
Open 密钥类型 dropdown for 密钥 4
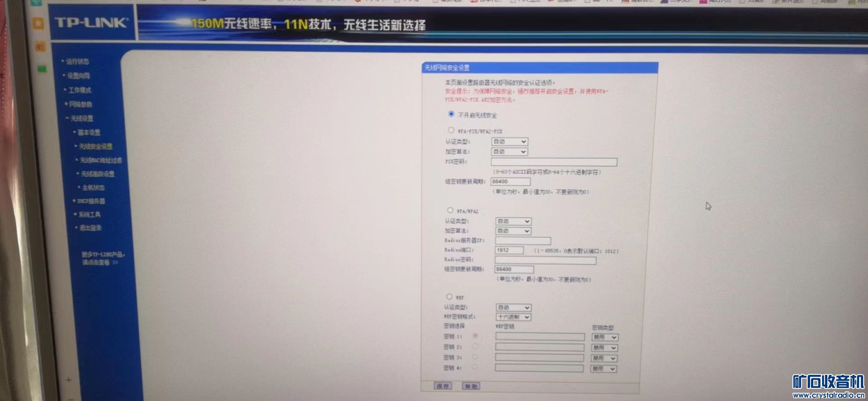pyautogui.click(x=604, y=369)
